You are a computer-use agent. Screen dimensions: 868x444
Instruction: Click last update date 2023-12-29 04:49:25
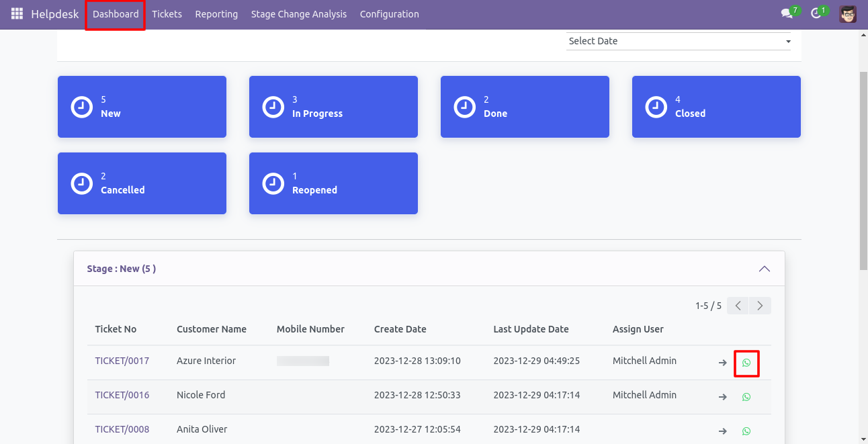pyautogui.click(x=537, y=361)
